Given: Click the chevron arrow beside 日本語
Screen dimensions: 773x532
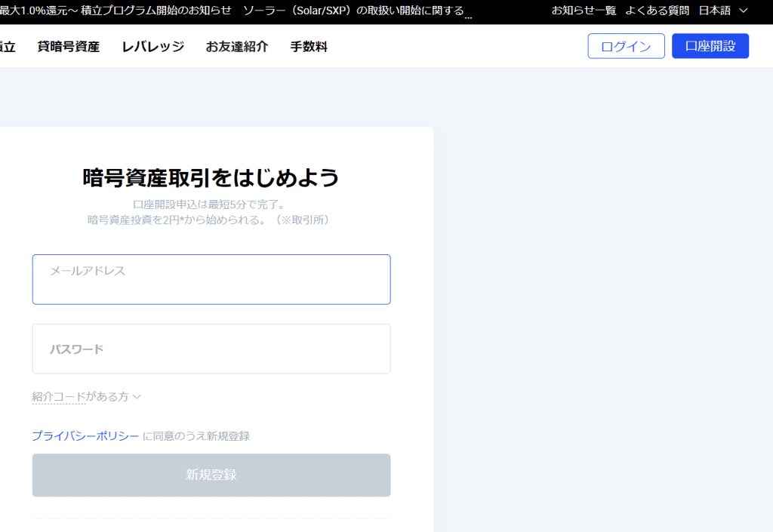Looking at the screenshot, I should click(744, 11).
